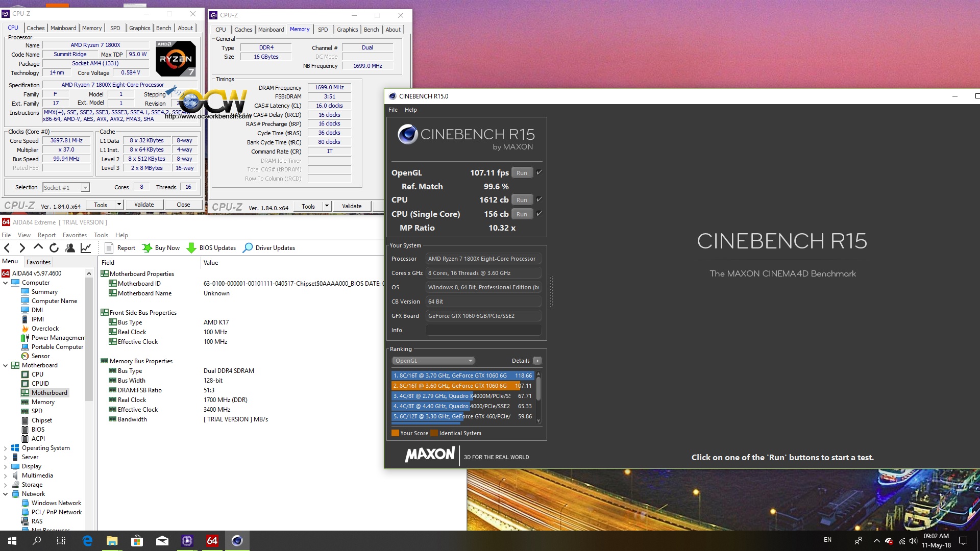
Task: Select Windows Network in AIDA64 tree
Action: (x=56, y=503)
